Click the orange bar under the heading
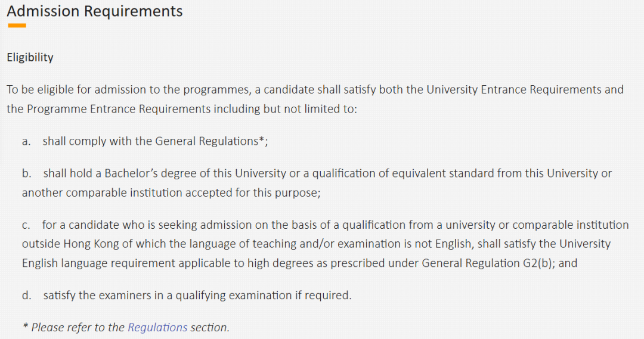644x339 pixels. point(17,26)
